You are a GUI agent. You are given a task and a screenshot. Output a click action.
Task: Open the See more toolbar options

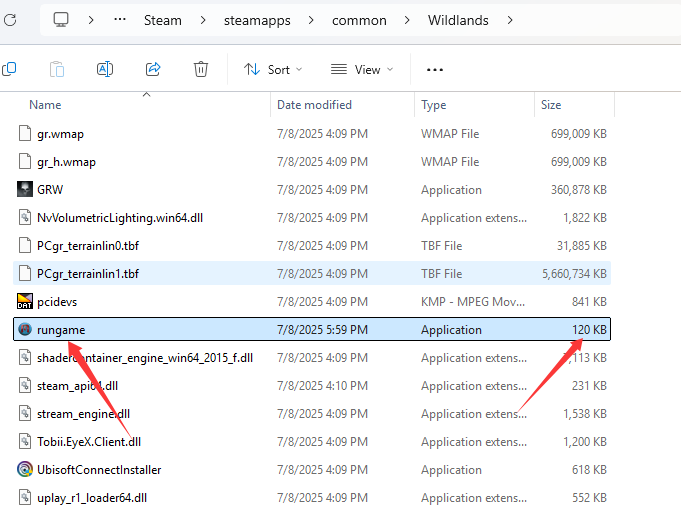435,69
